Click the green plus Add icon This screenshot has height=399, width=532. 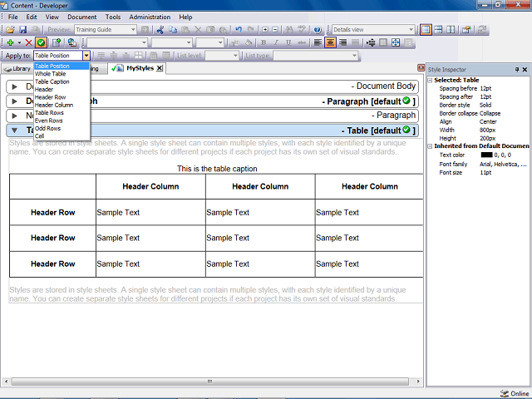(x=10, y=42)
